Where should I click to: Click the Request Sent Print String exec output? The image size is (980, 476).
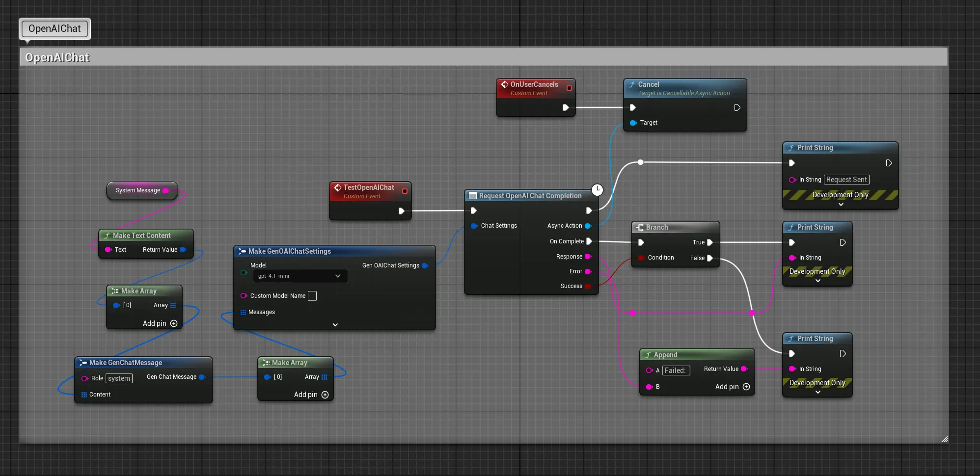coord(889,163)
